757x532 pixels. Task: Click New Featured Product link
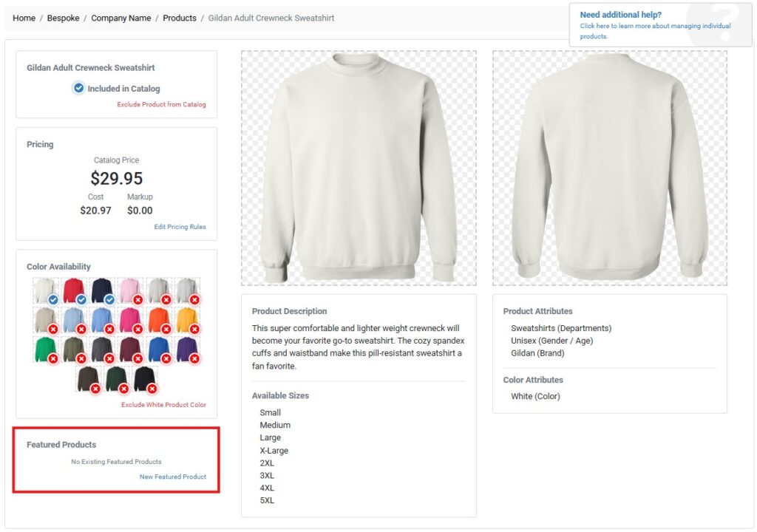[x=173, y=477]
